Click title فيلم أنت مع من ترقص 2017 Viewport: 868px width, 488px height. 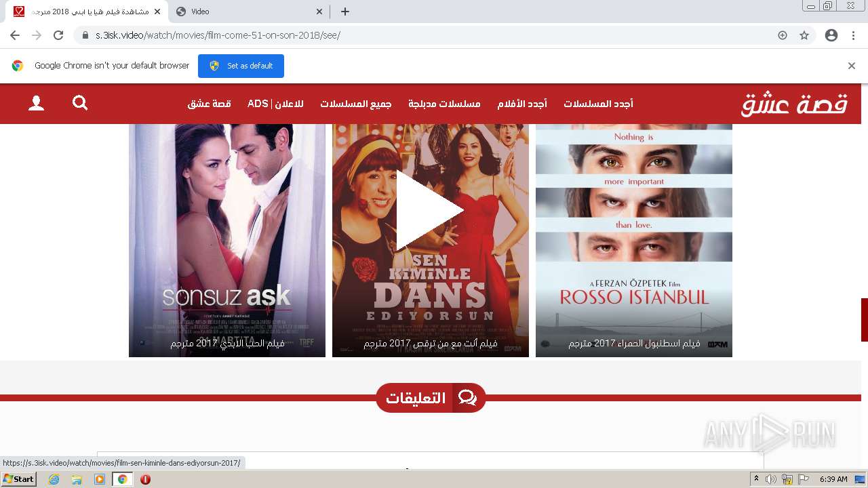coord(431,344)
